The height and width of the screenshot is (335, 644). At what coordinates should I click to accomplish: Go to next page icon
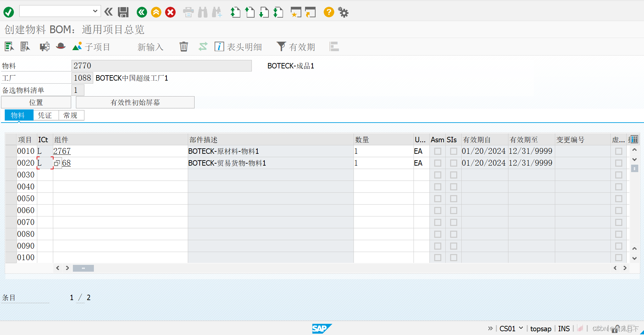coord(264,13)
